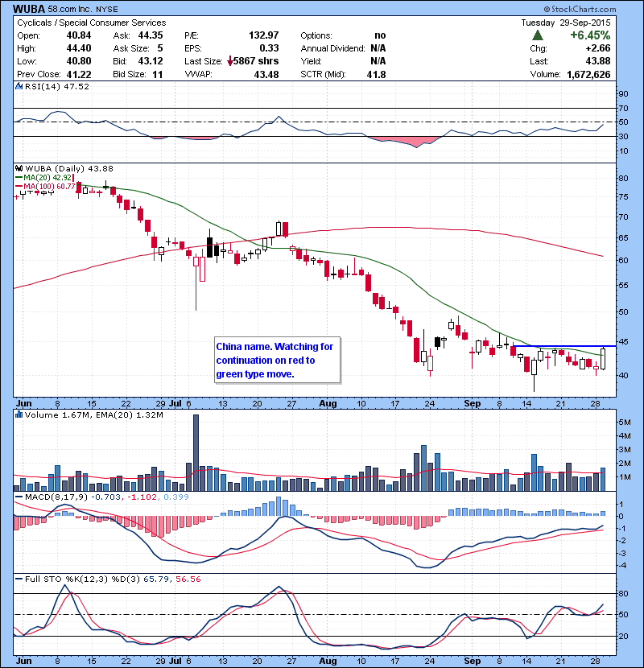This screenshot has width=644, height=668.
Task: Click the Volume 1,672,626 value
Action: coord(588,74)
